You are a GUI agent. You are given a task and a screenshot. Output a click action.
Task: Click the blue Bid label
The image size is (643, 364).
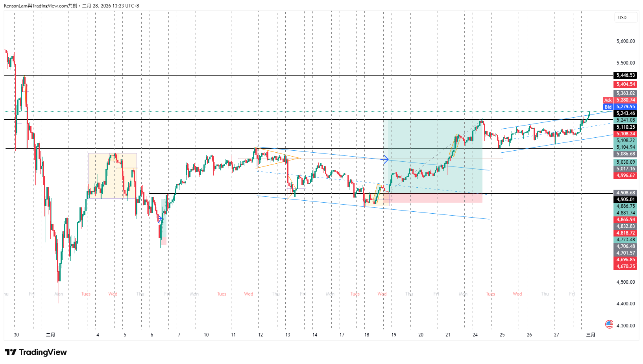point(608,107)
